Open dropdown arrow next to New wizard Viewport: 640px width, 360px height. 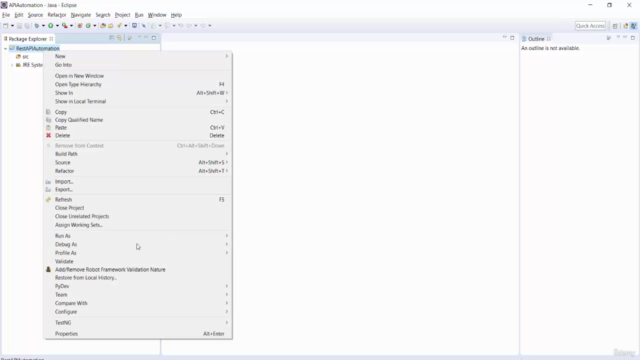(12, 26)
